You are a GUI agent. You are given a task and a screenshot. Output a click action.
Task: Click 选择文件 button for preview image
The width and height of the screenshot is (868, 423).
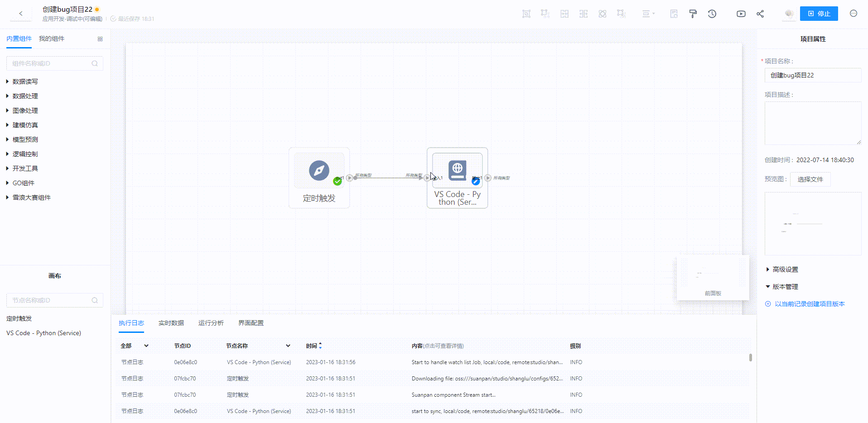[x=810, y=179]
